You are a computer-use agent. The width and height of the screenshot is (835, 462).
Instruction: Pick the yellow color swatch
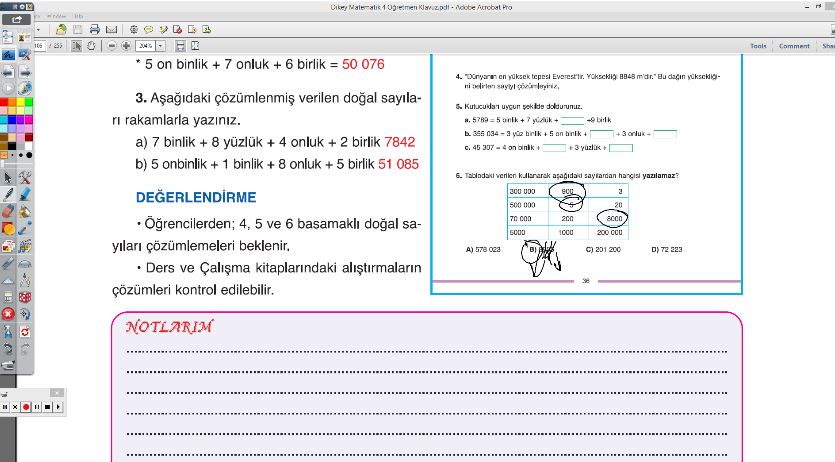[20, 102]
